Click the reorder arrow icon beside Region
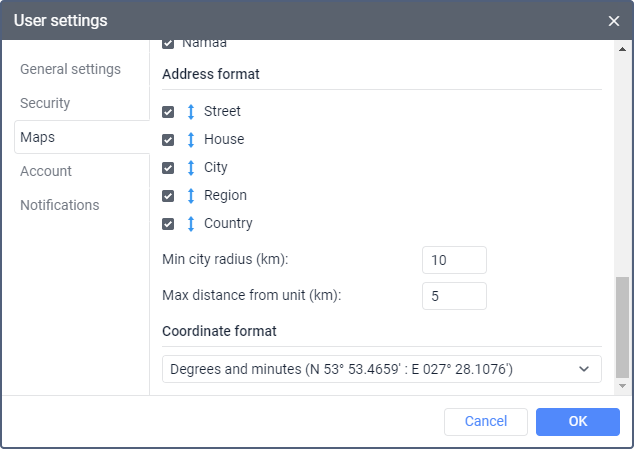The image size is (634, 449). 191,196
